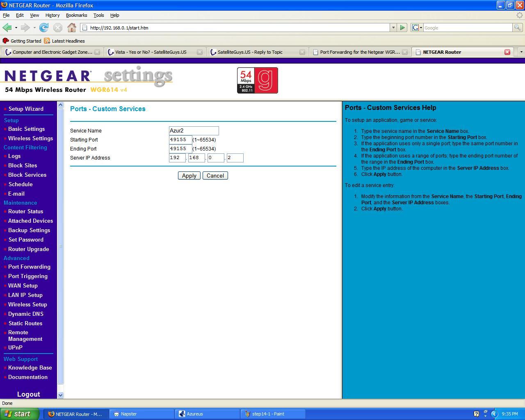Open the list-all-tabs dropdown
Image resolution: width=525 pixels, height=420 pixels.
click(x=521, y=52)
